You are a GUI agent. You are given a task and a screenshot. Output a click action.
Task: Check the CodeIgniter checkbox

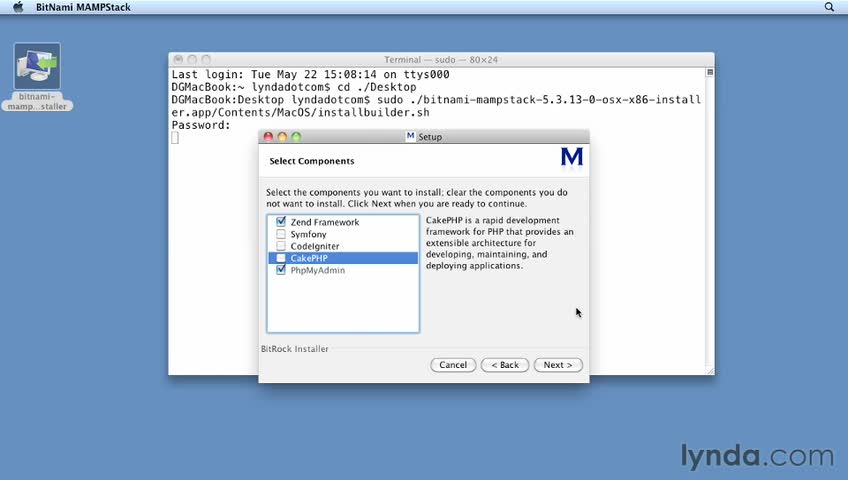pyautogui.click(x=281, y=246)
